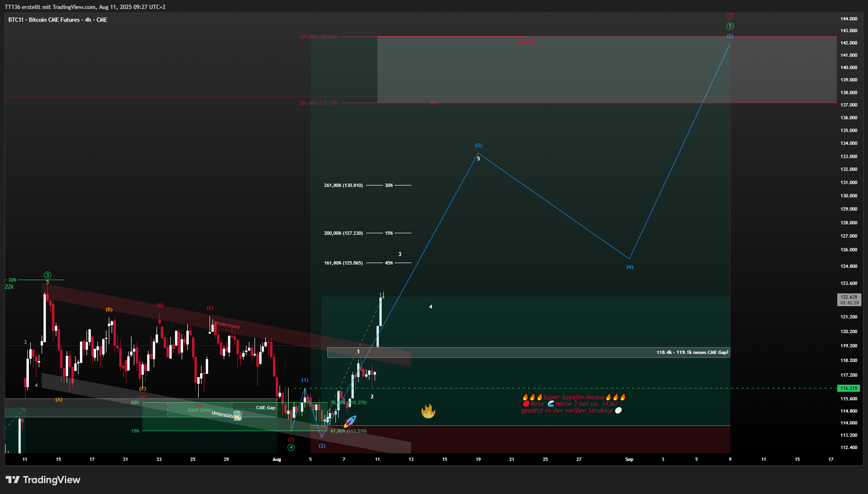
Task: Click the blue wave emoji before 'Welle 3'
Action: coord(551,404)
